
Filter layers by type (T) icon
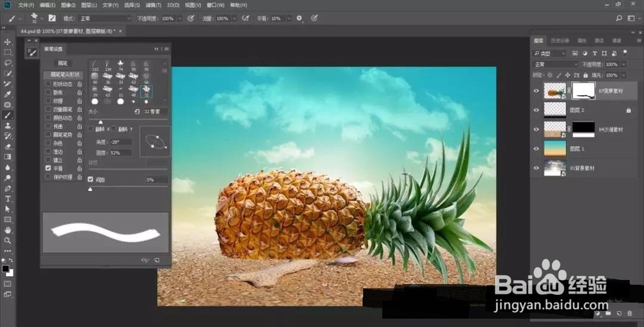pyautogui.click(x=594, y=53)
